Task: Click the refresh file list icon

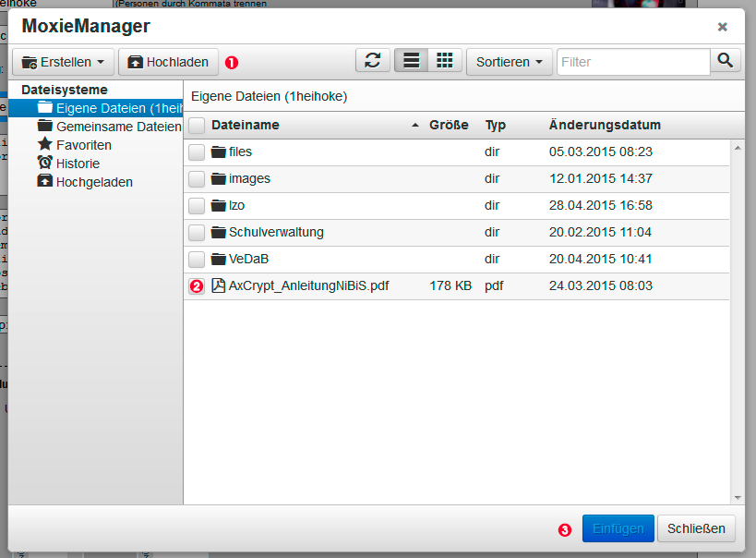Action: tap(373, 61)
